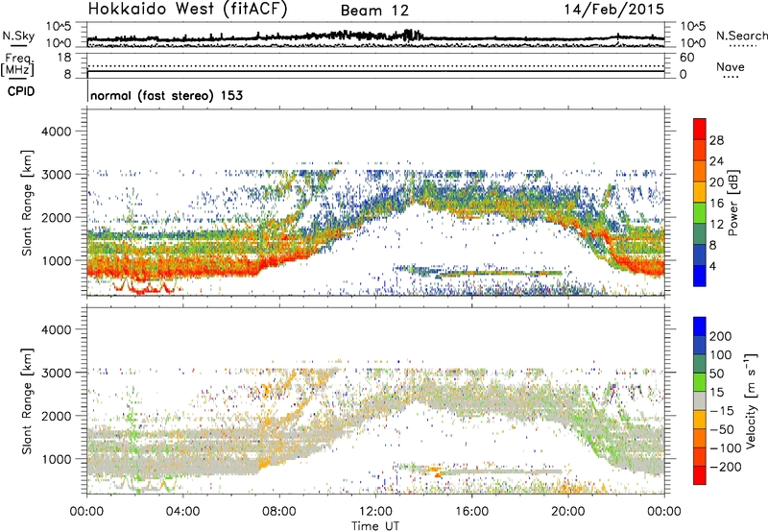Click '2000' on the power panel range axis
Image resolution: width=768 pixels, height=532 pixels.
56,217
